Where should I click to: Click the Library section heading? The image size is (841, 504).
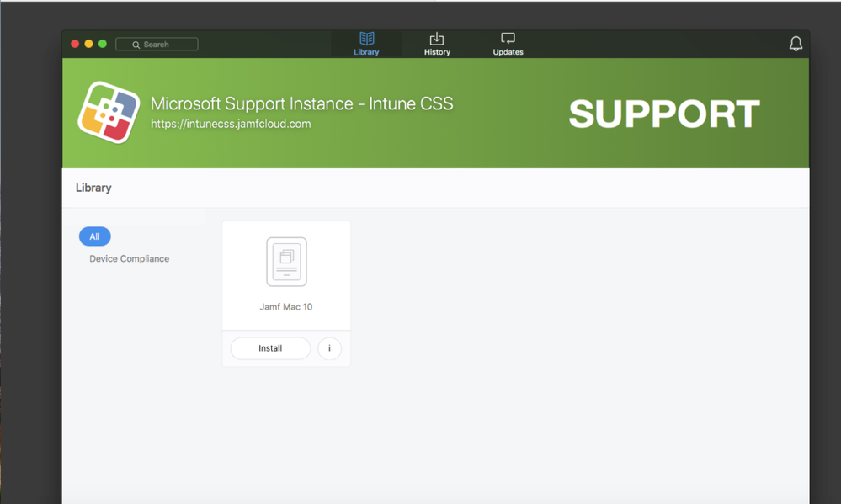(93, 188)
